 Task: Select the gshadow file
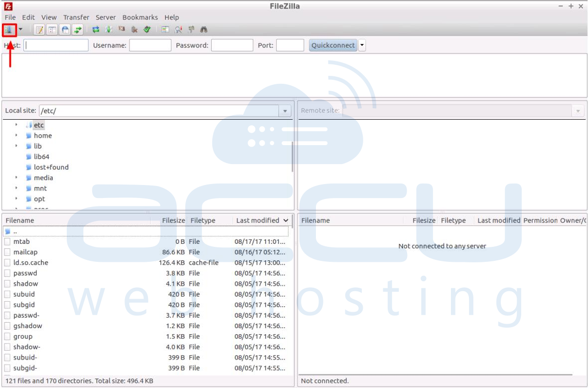[146, 326]
